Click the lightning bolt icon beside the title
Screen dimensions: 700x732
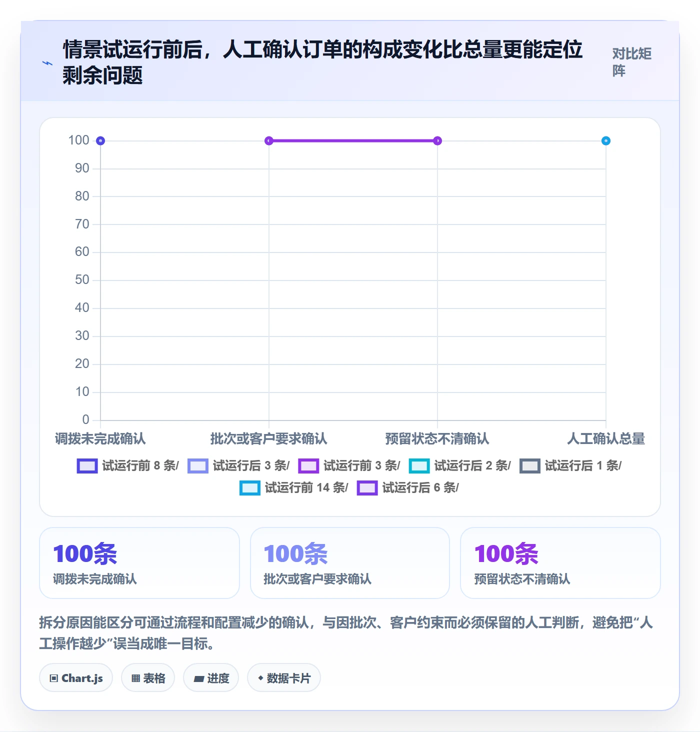pyautogui.click(x=47, y=63)
